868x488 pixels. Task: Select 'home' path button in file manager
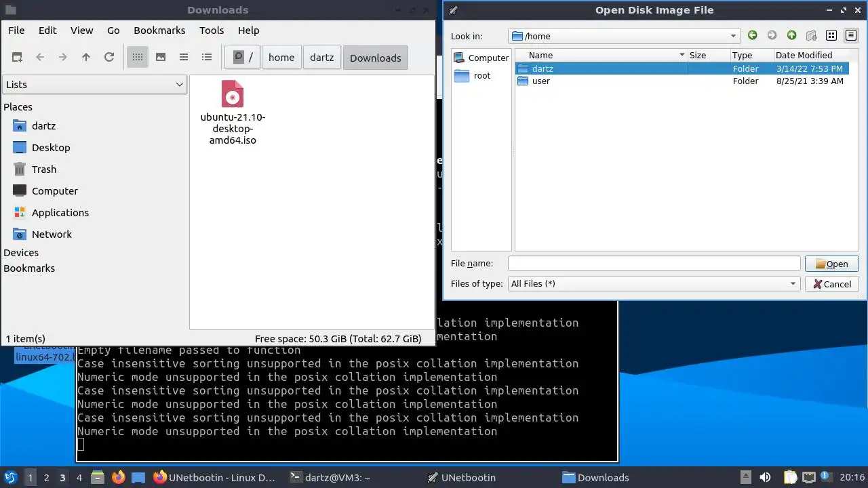281,58
